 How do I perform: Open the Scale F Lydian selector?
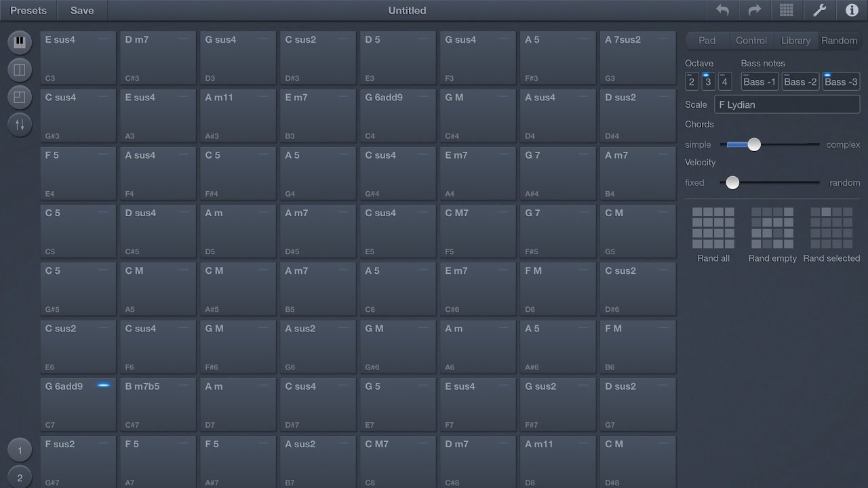(787, 104)
